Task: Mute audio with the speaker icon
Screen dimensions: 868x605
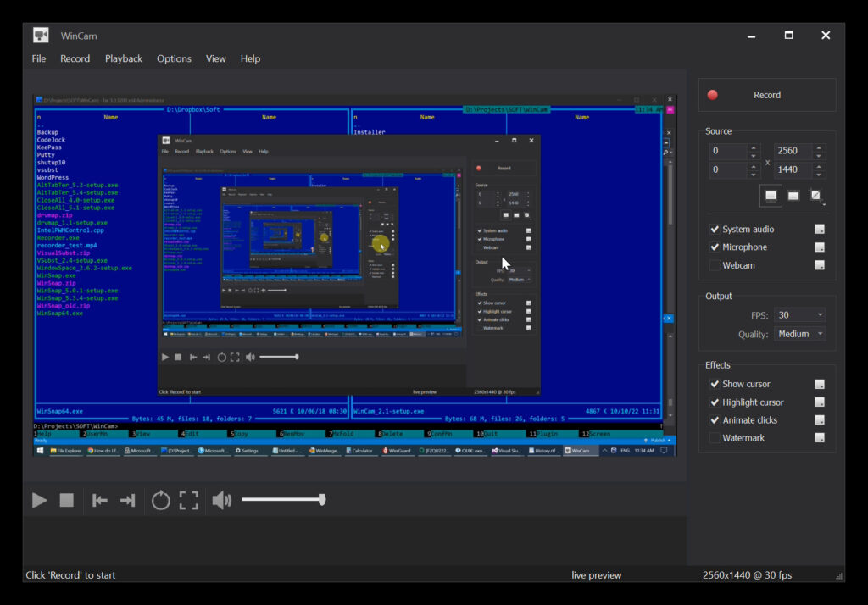Action: (222, 501)
